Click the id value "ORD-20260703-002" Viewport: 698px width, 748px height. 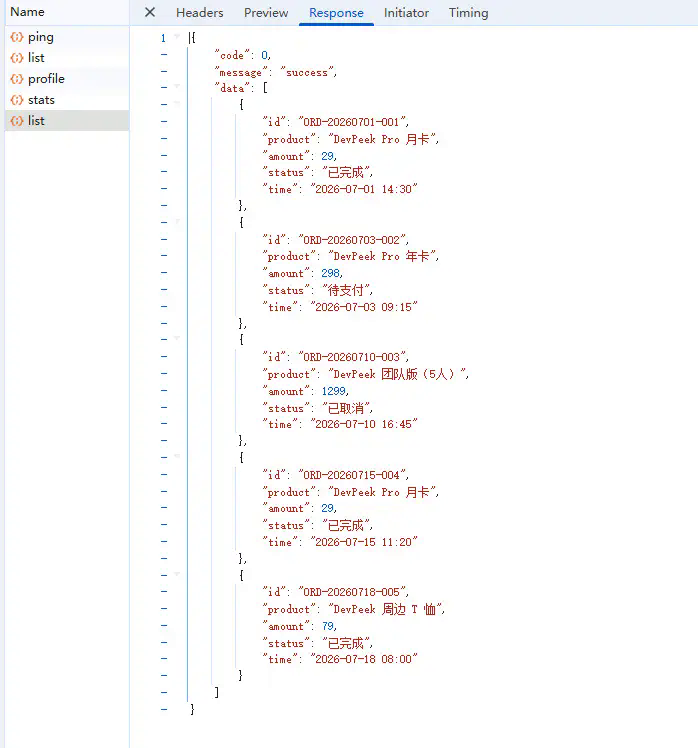click(353, 240)
